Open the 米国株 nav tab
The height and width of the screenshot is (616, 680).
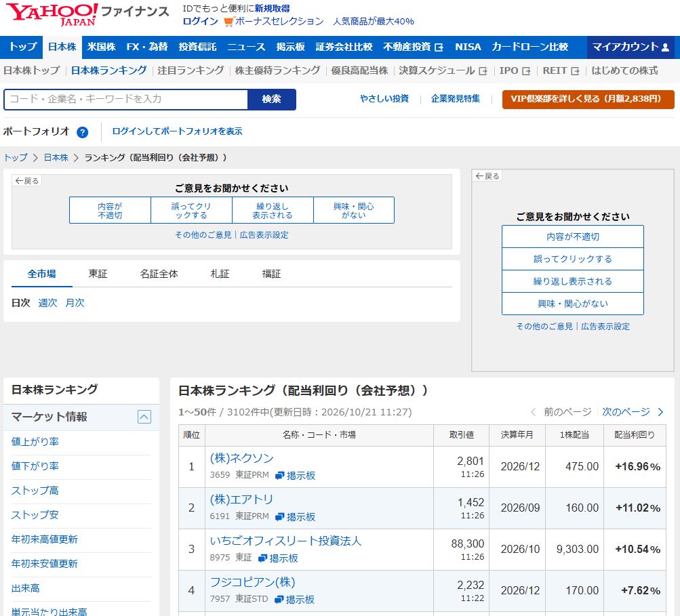click(101, 47)
